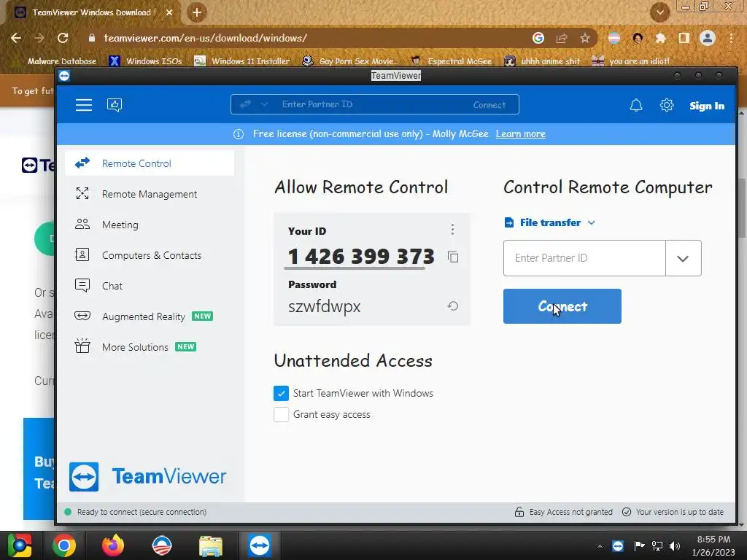Open Chat in sidebar
Viewport: 747px width, 560px height.
pos(150,286)
